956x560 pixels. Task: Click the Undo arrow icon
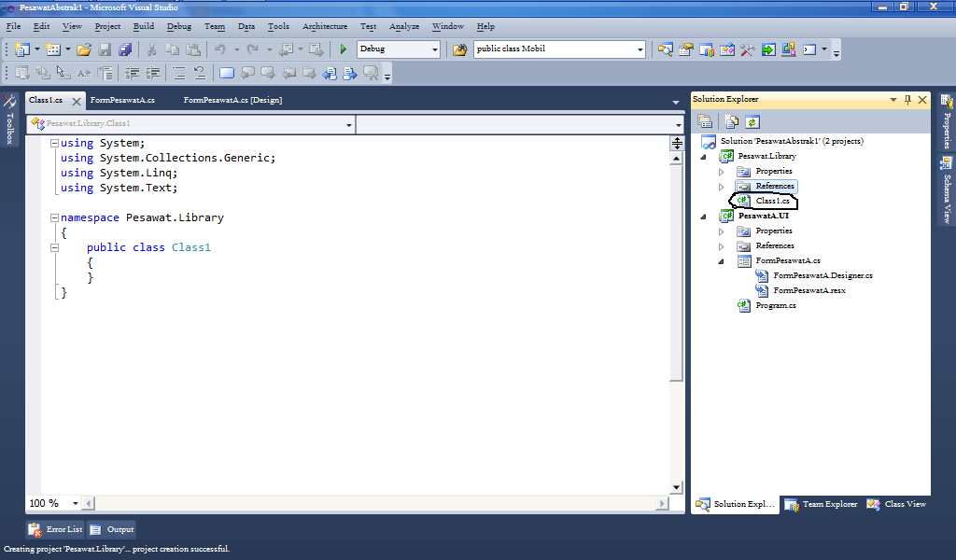pyautogui.click(x=220, y=49)
